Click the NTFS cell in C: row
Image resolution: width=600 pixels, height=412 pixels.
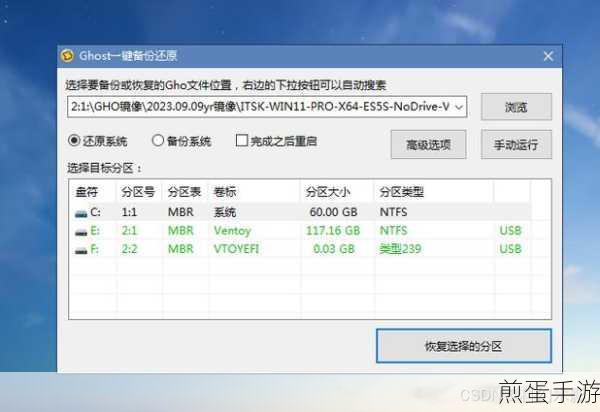[393, 212]
